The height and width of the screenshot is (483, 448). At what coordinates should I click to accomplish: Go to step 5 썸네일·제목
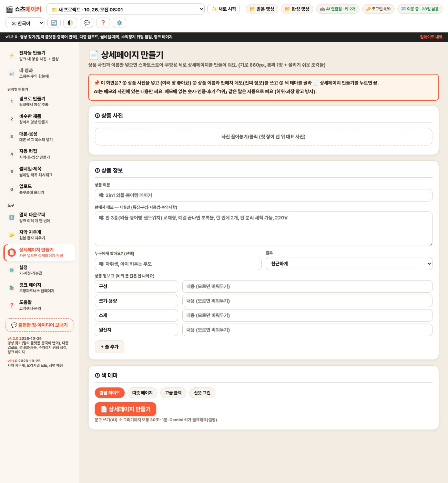coord(40,172)
